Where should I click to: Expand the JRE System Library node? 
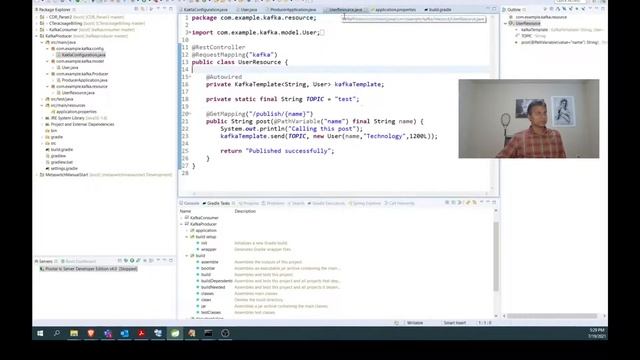(x=42, y=118)
